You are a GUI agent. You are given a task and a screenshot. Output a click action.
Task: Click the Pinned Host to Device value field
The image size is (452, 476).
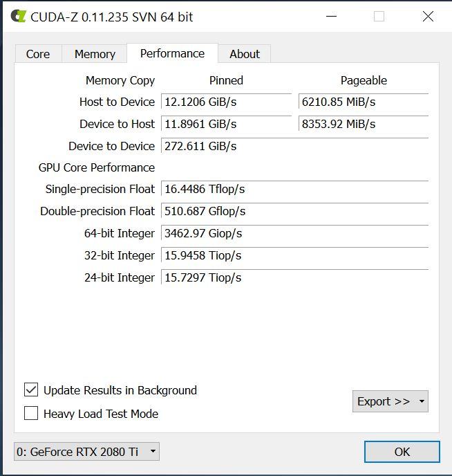coord(226,102)
